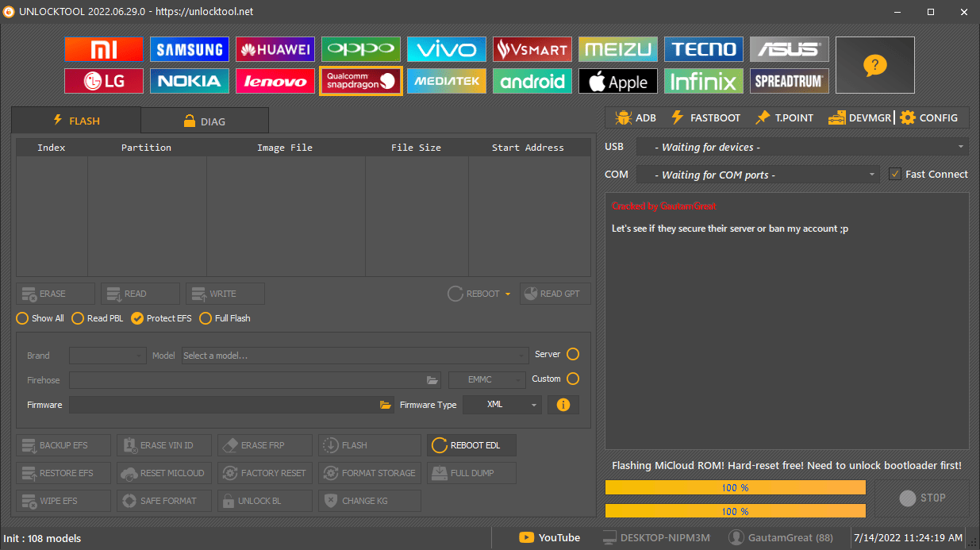The image size is (980, 550).
Task: Select the Qualcomm Snapdragon brand
Action: [x=360, y=80]
